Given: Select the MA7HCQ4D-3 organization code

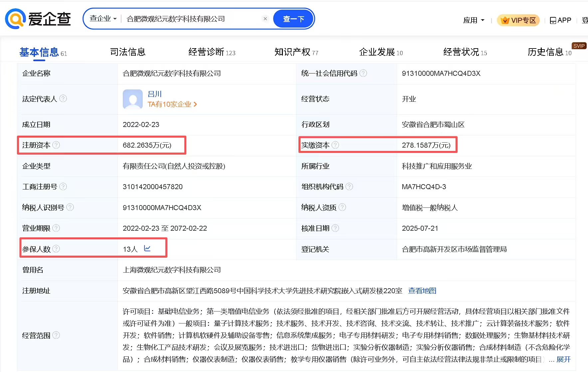Looking at the screenshot, I should 424,187.
